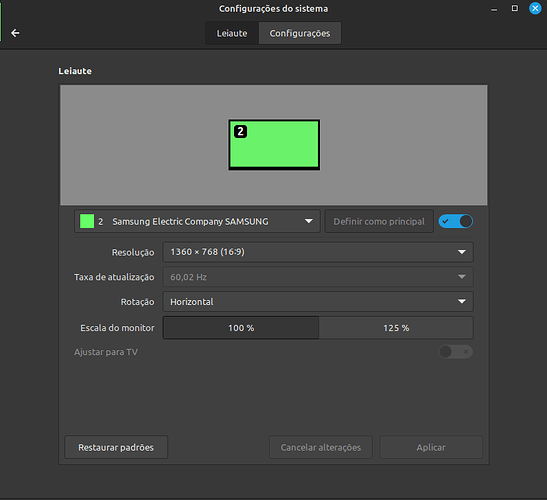The height and width of the screenshot is (500, 547).
Task: Click the green monitor color square
Action: click(x=87, y=221)
